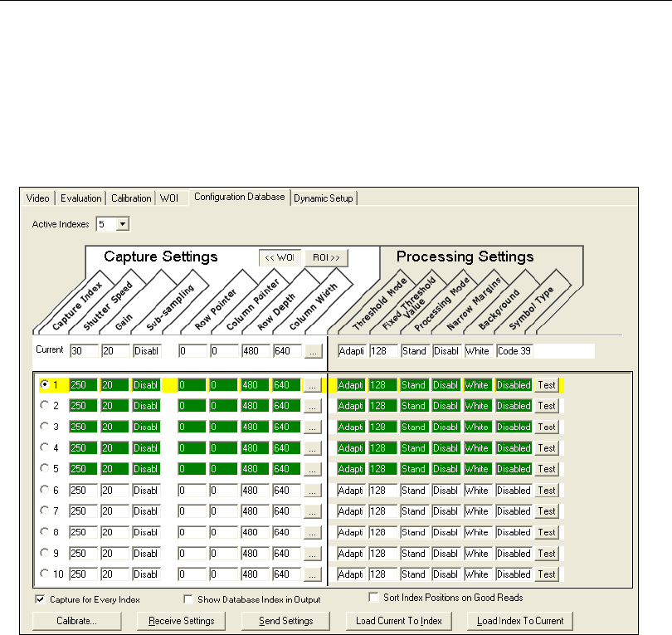This screenshot has width=672, height=635.
Task: Select index 7 radio button
Action: tap(44, 510)
